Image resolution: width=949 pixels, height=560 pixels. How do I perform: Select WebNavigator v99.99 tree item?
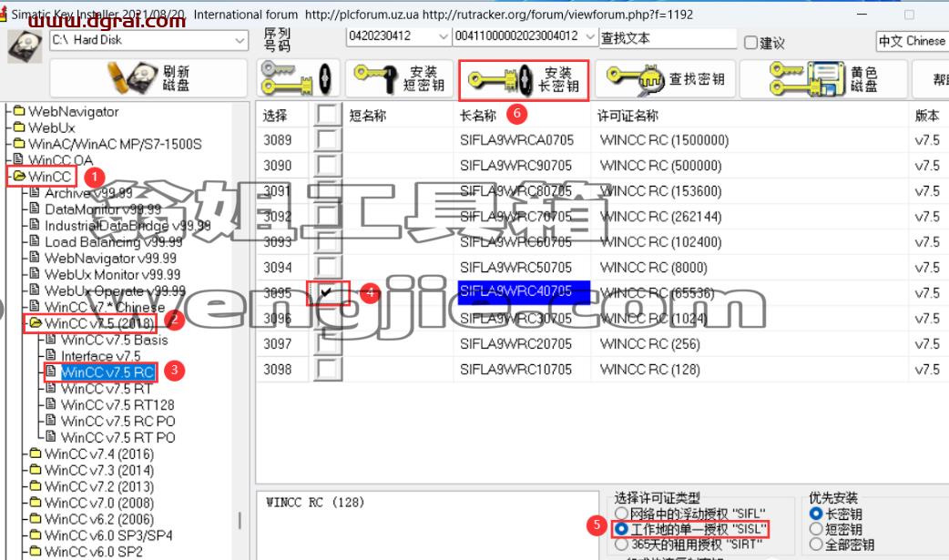point(110,259)
